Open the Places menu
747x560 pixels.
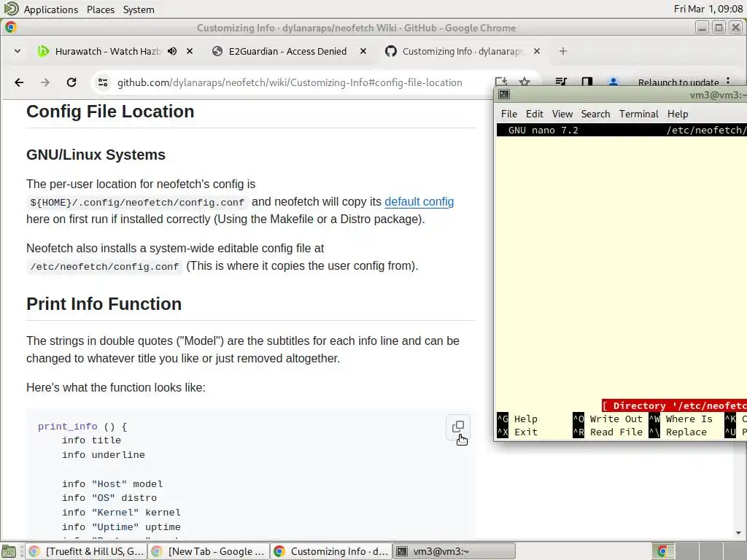[x=101, y=9]
